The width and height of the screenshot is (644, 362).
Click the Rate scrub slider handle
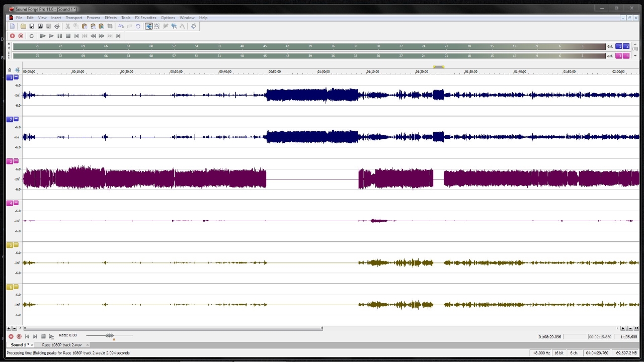point(109,335)
